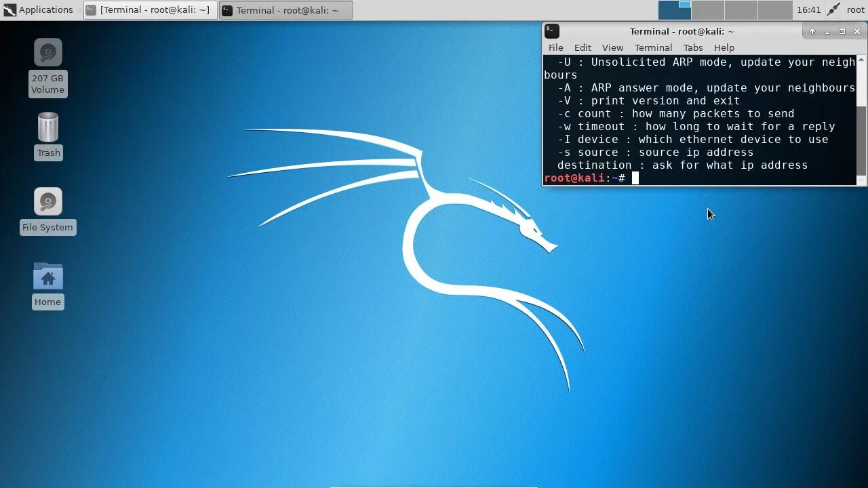
Task: Toggle the "[Terminal - root@kali: ~]" taskbar button
Action: pyautogui.click(x=149, y=9)
